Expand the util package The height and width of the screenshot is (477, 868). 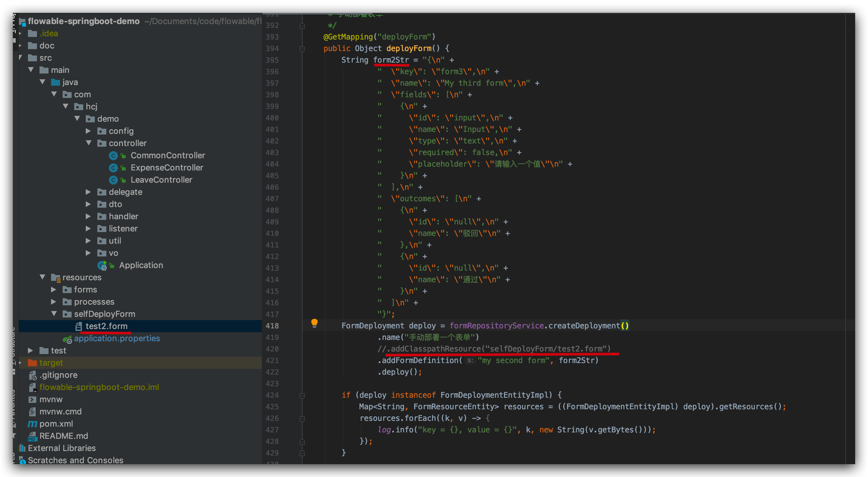coord(88,241)
